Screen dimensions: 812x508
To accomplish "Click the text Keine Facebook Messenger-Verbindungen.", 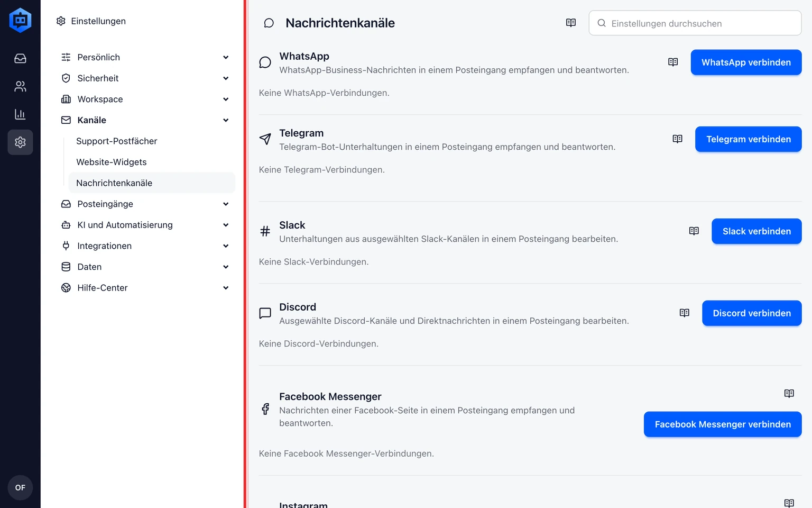I will tap(346, 453).
